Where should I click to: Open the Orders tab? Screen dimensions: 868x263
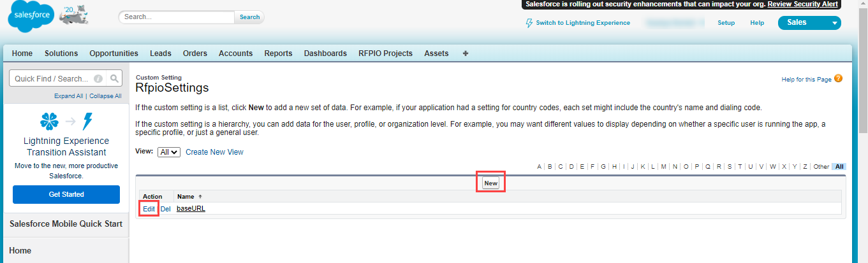coord(195,53)
